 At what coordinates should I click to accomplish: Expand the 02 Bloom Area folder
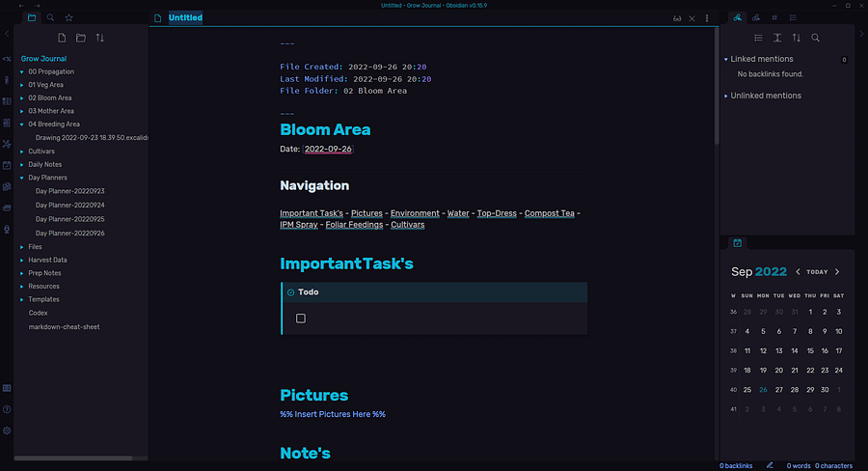coord(21,98)
